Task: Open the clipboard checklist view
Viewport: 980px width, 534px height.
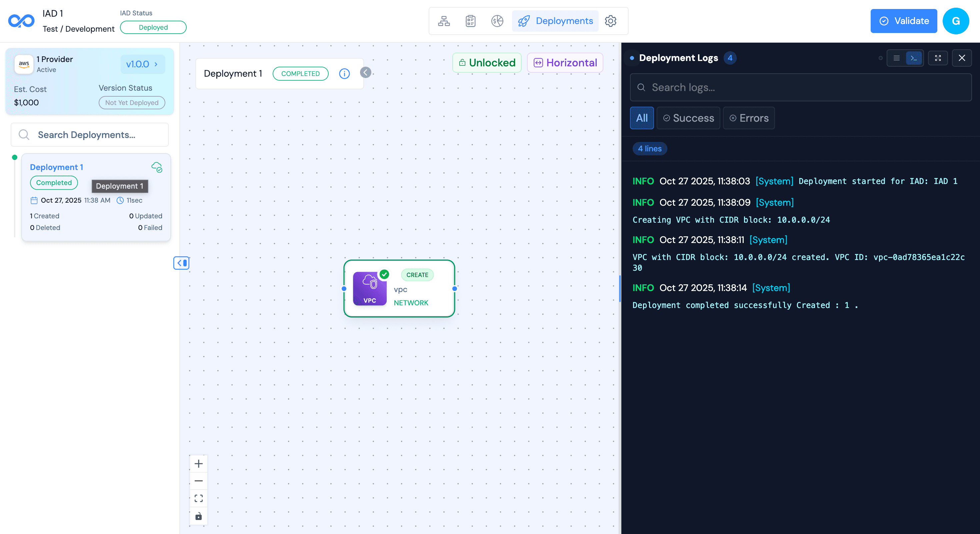Action: coord(470,21)
